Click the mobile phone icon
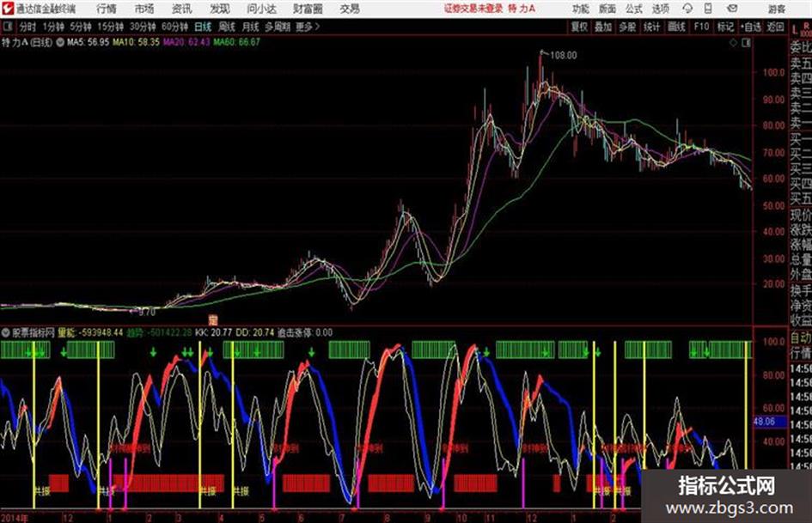 [x=708, y=9]
